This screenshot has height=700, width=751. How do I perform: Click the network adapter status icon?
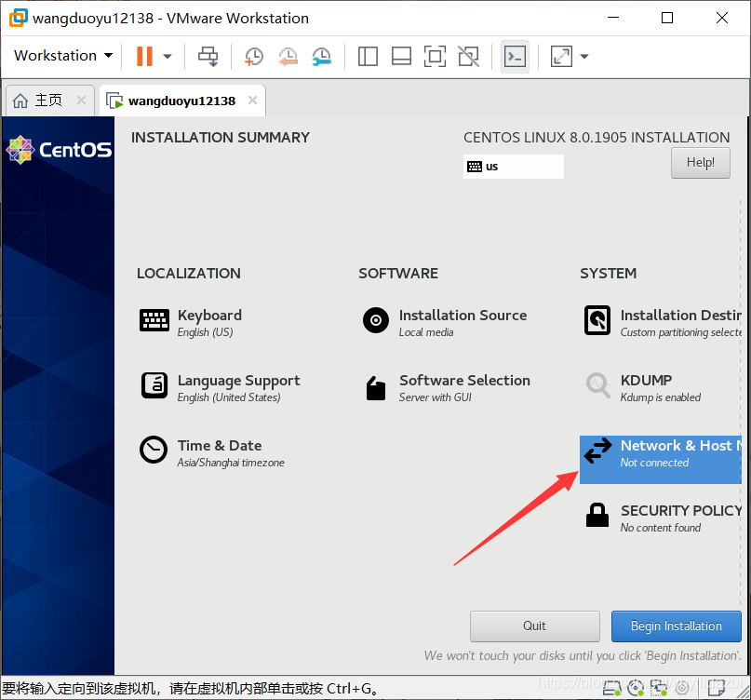tap(659, 688)
